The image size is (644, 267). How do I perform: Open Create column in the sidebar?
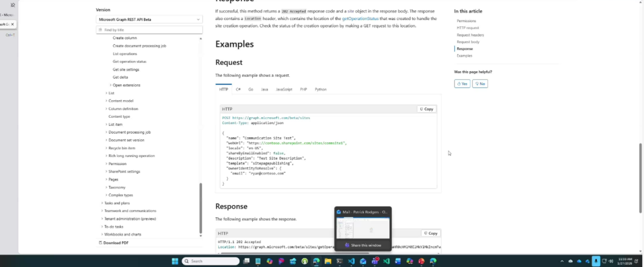point(125,38)
